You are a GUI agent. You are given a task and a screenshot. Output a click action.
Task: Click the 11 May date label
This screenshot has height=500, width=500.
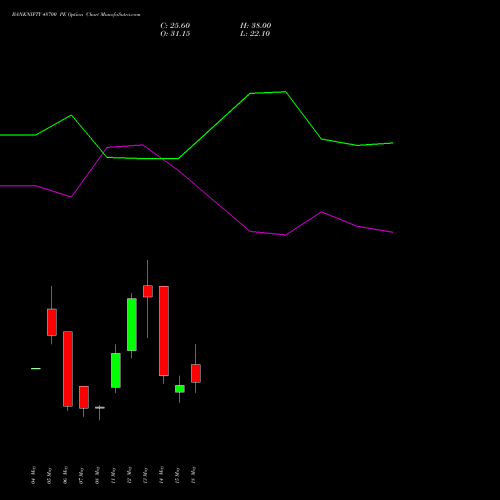click(x=113, y=475)
